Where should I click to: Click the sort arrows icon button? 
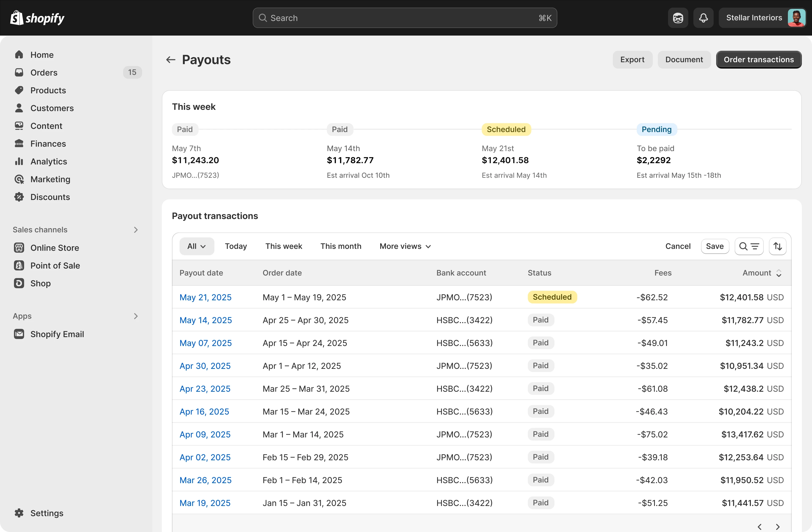[778, 246]
